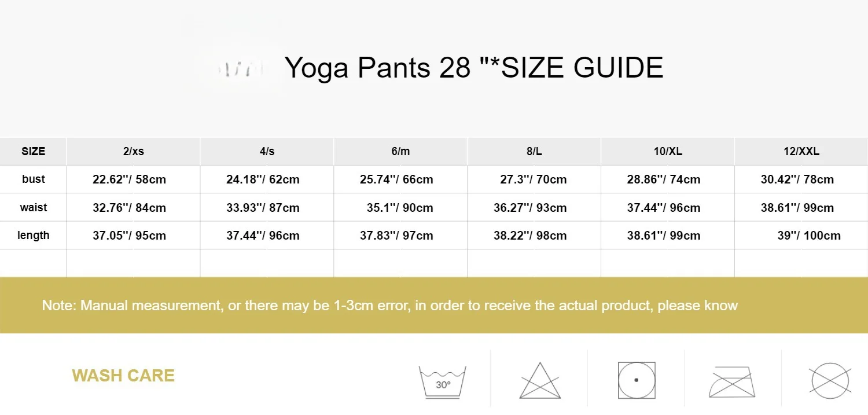Click the waist row label
The width and height of the screenshot is (868, 415).
(x=34, y=207)
